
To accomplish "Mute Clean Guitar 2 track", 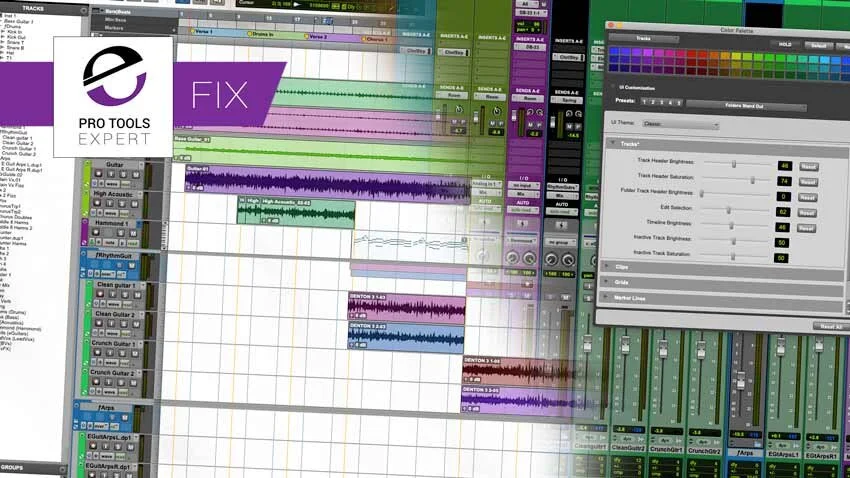I will click(137, 324).
